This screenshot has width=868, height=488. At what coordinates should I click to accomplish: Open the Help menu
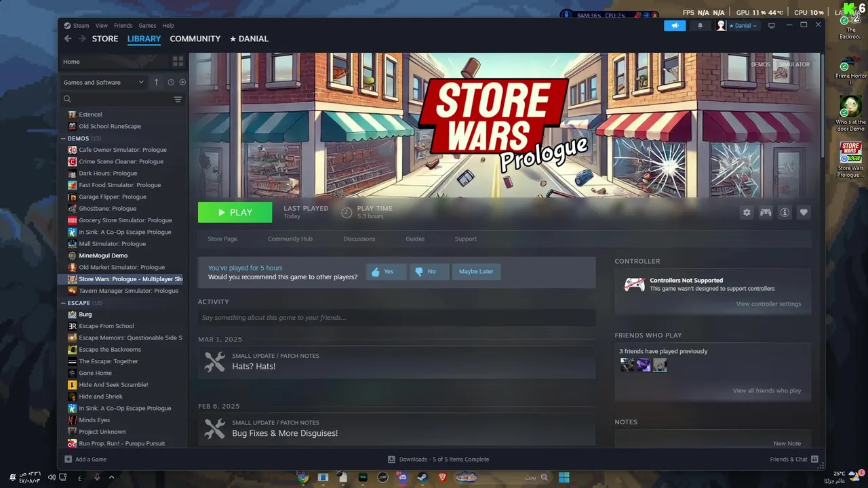pos(168,26)
